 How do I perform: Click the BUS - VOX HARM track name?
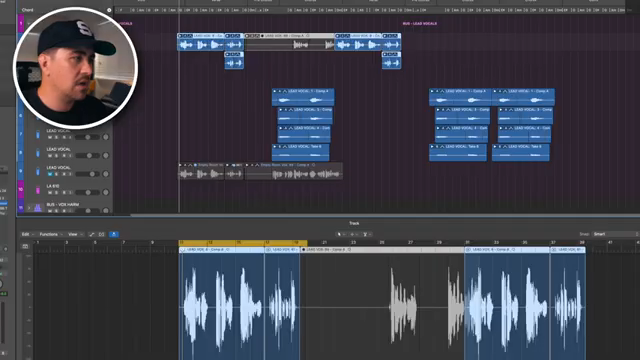pyautogui.click(x=62, y=204)
